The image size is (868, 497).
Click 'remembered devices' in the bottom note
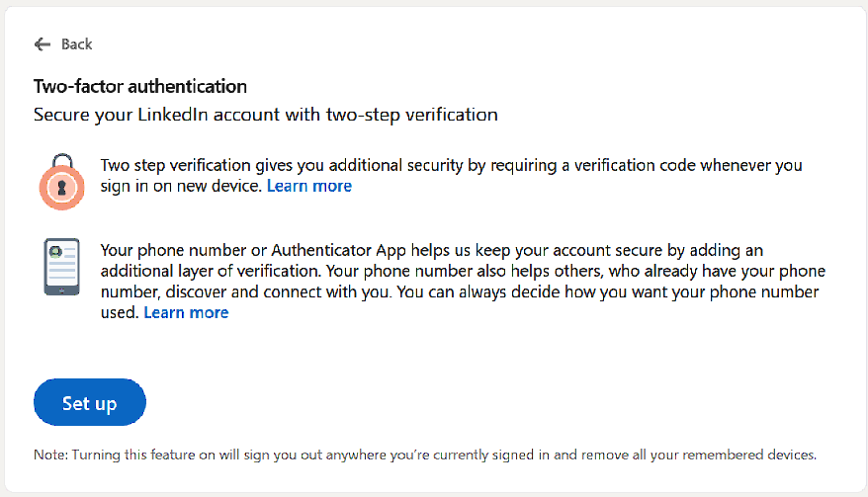[x=753, y=456]
